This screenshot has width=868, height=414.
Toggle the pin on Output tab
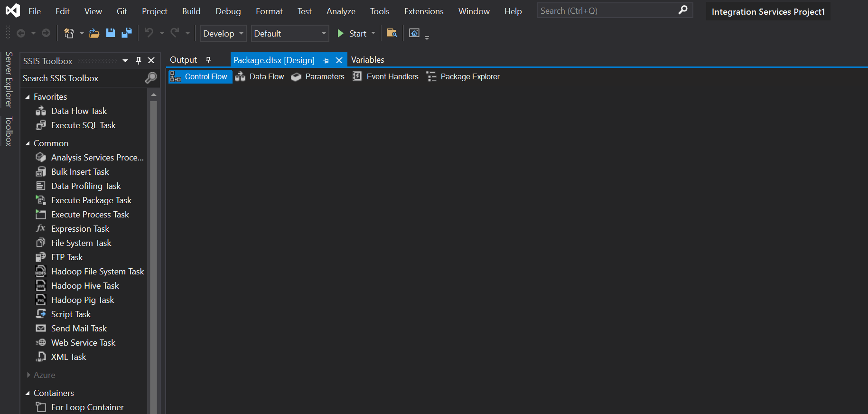coord(208,60)
